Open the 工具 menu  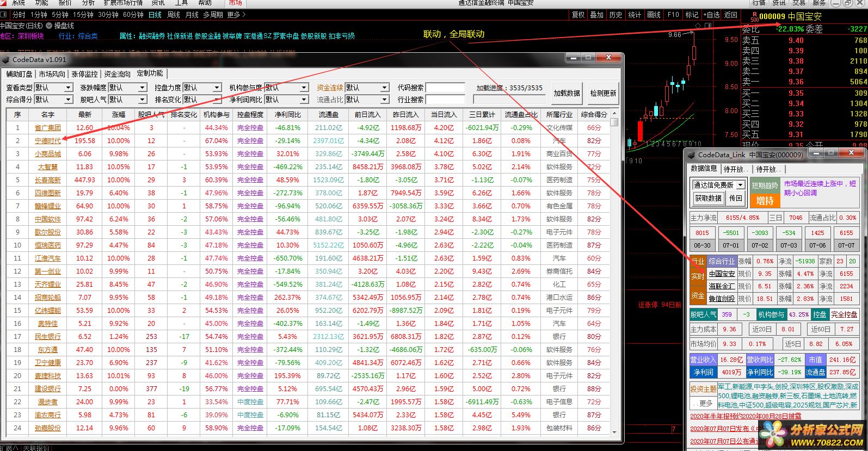coord(181,3)
